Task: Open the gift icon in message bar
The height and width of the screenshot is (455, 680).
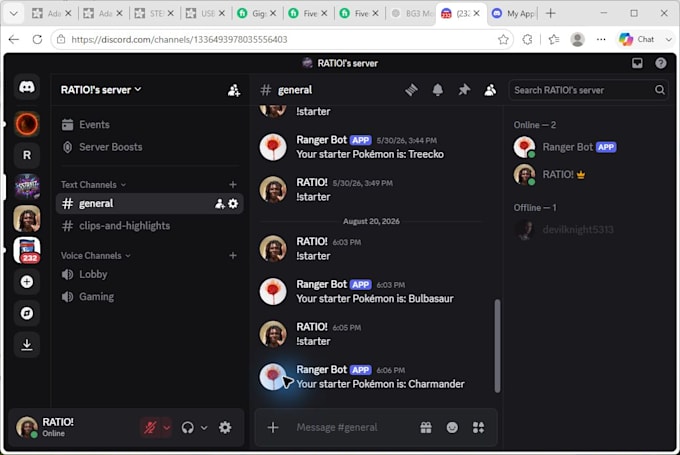Action: coord(426,428)
